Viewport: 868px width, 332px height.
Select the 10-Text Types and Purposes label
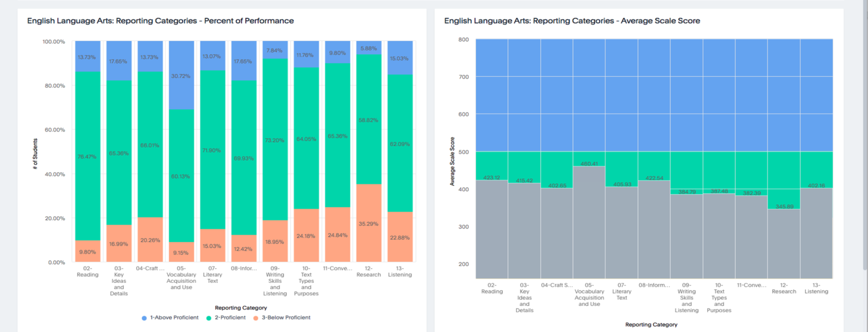(306, 281)
